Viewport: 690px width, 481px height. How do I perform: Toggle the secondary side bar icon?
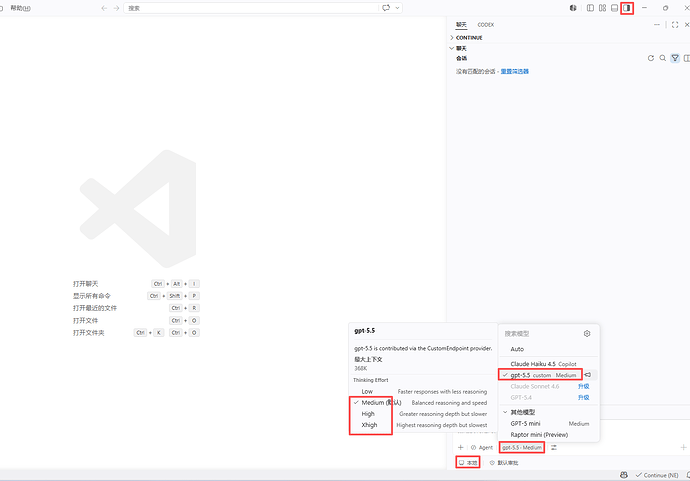point(627,8)
